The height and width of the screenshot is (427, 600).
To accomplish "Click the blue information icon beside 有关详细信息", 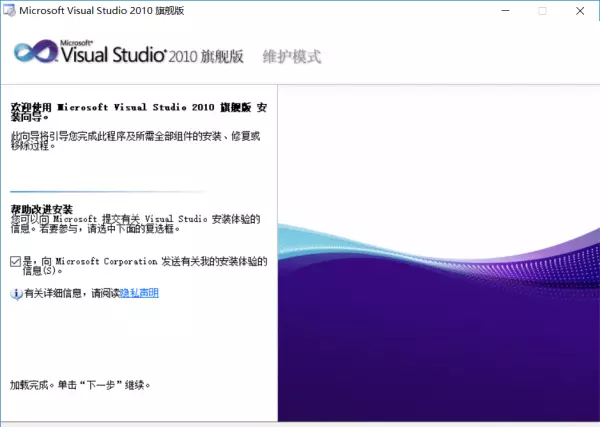I will pyautogui.click(x=16, y=294).
